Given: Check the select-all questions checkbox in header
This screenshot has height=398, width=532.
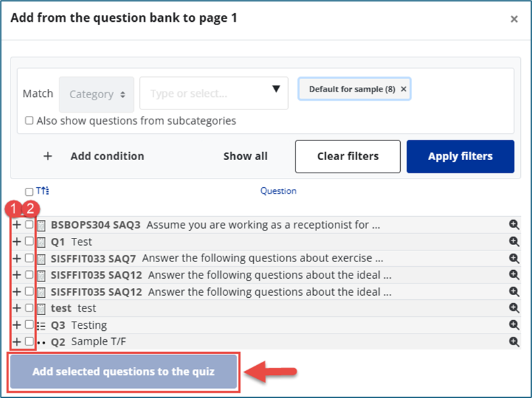Looking at the screenshot, I should point(29,192).
